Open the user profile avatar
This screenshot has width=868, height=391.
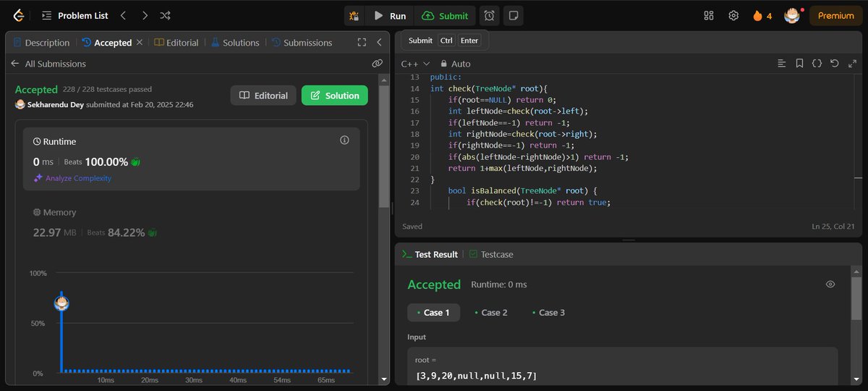(792, 15)
